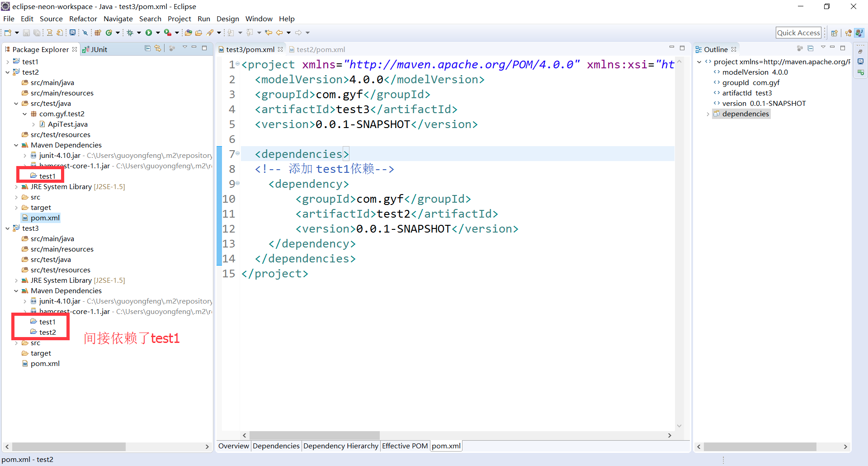Screen dimensions: 868x466
Task: Click the Quick Access field
Action: pyautogui.click(x=798, y=33)
